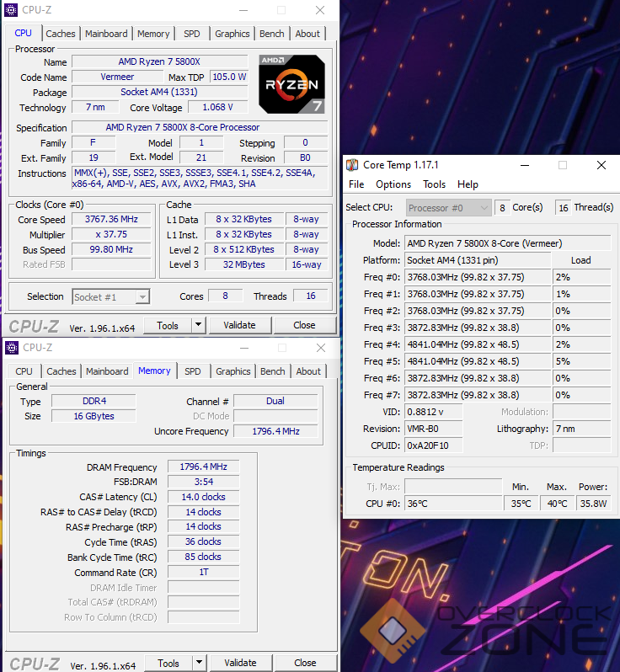This screenshot has width=620, height=672.
Task: Click Channel # value Dual
Action: (275, 401)
